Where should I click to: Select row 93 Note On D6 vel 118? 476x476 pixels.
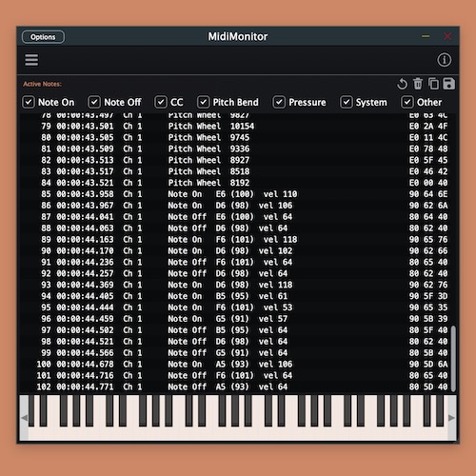(236, 285)
